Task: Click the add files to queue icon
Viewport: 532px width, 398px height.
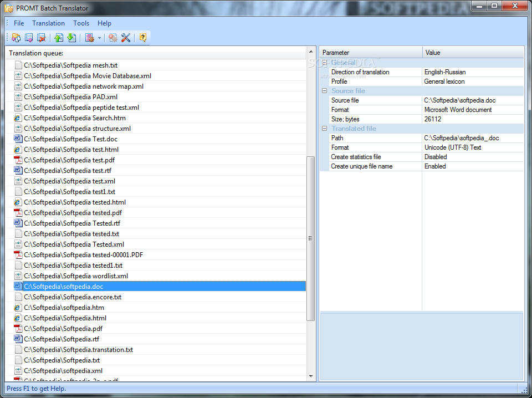Action: 29,38
